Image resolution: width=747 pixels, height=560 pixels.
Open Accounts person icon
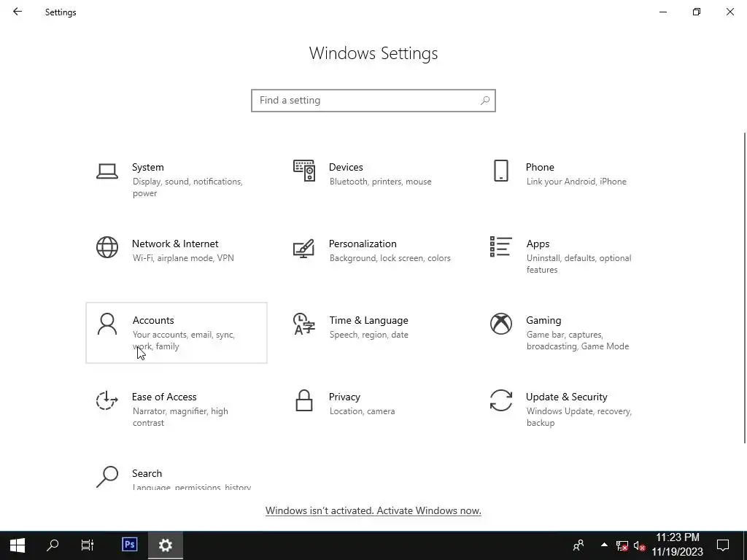[x=107, y=324]
